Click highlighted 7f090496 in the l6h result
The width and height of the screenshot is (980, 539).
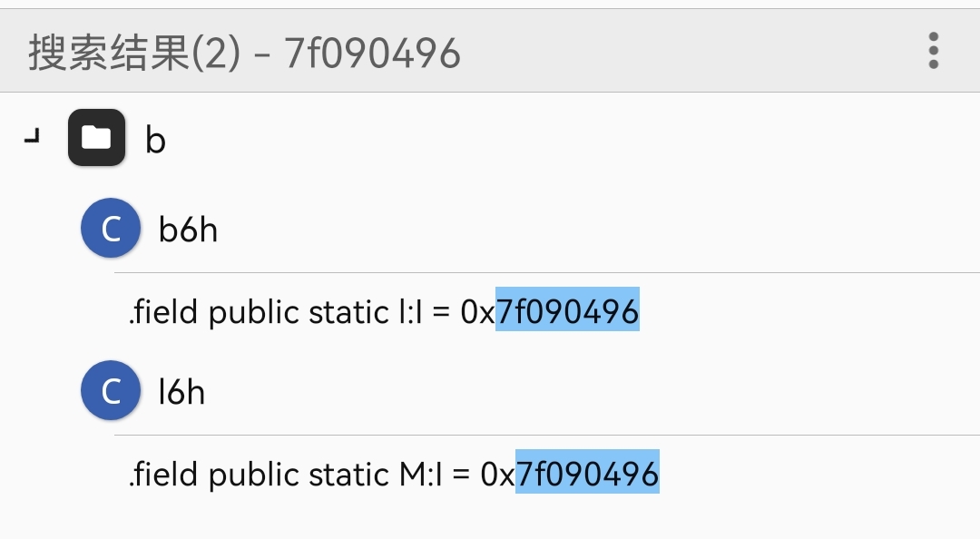(x=587, y=473)
